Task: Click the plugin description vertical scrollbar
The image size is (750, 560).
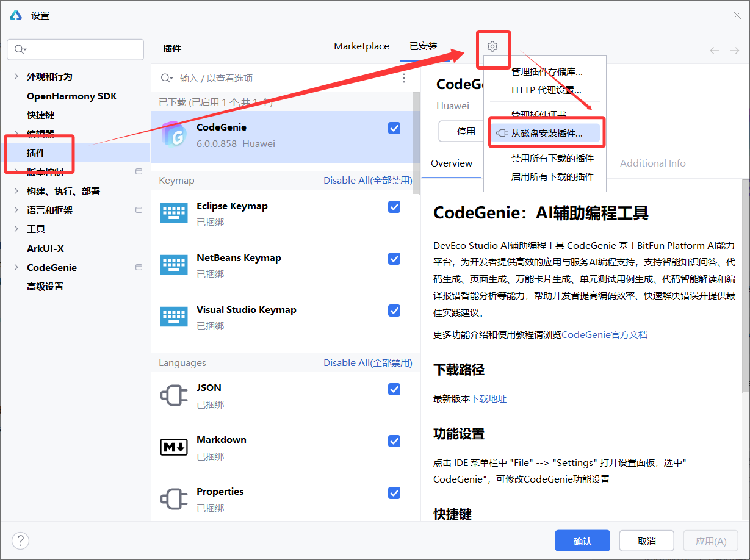Action: (745, 285)
